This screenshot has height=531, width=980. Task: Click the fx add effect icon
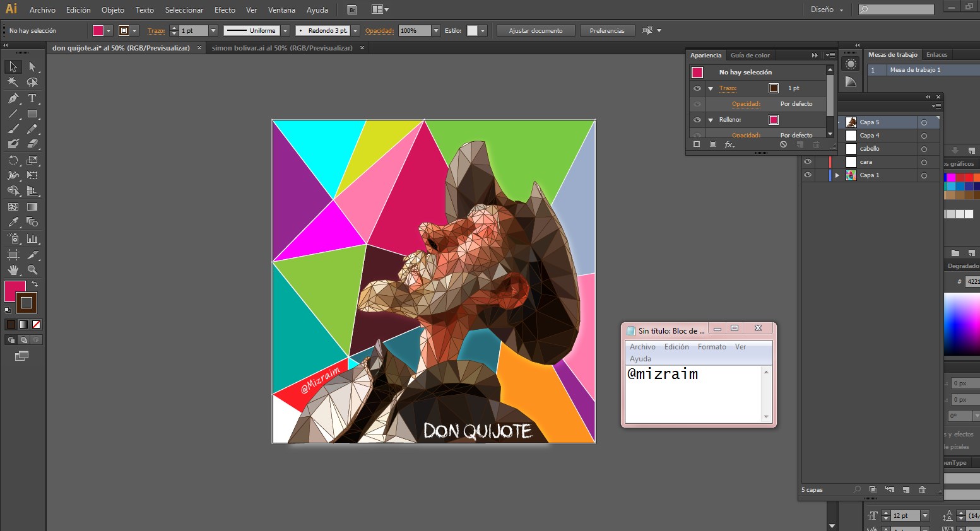click(729, 144)
